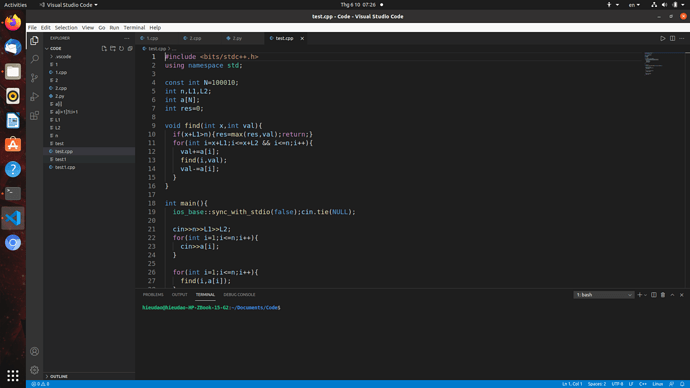Open the clock and calendar in top bar
The image size is (690, 388).
[358, 5]
